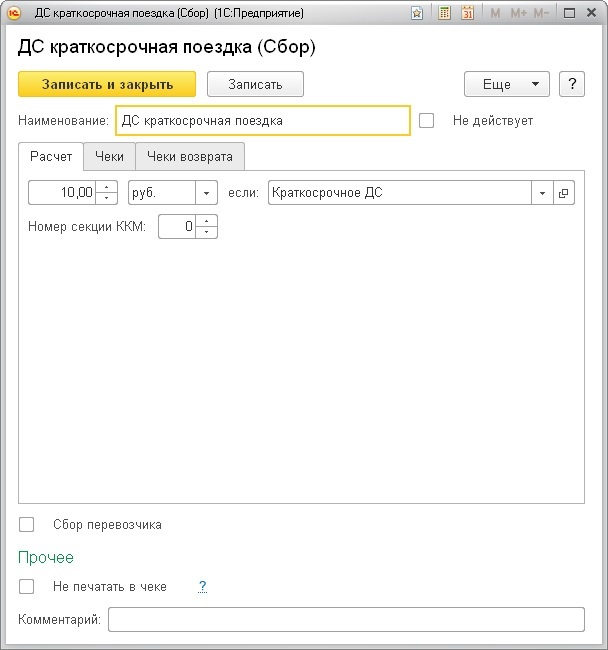Click the M- memory subtract button
608x650 pixels.
(x=543, y=14)
